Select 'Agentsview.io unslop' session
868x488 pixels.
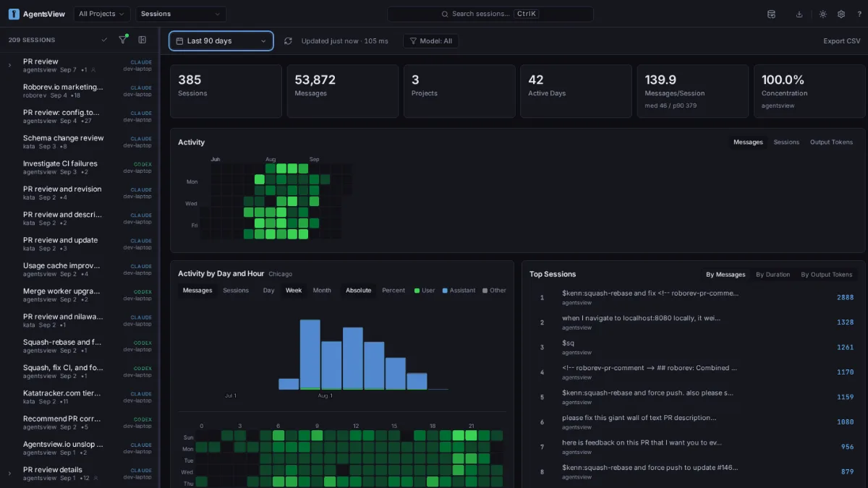pyautogui.click(x=80, y=448)
